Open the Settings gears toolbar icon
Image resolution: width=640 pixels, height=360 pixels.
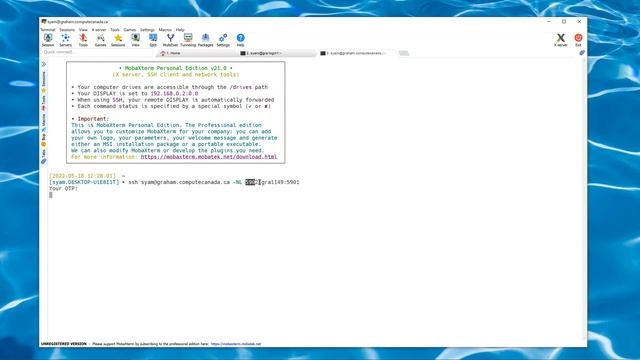pos(223,40)
